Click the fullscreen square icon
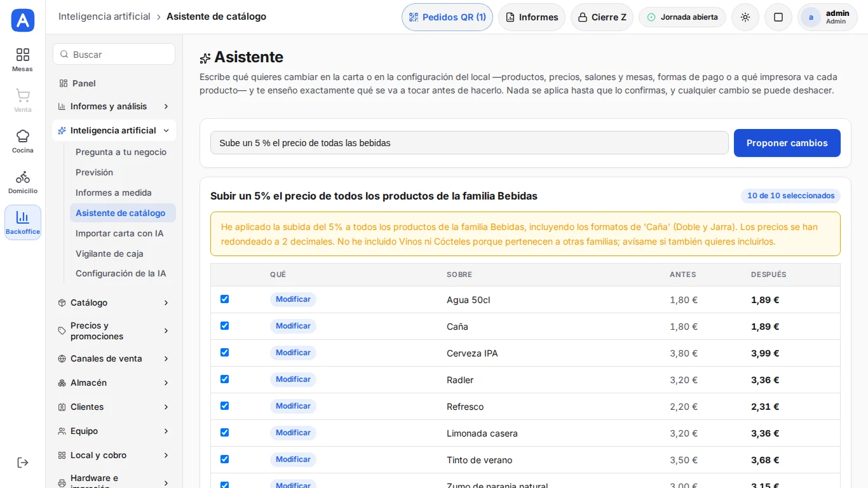Image resolution: width=868 pixels, height=488 pixels. (778, 17)
